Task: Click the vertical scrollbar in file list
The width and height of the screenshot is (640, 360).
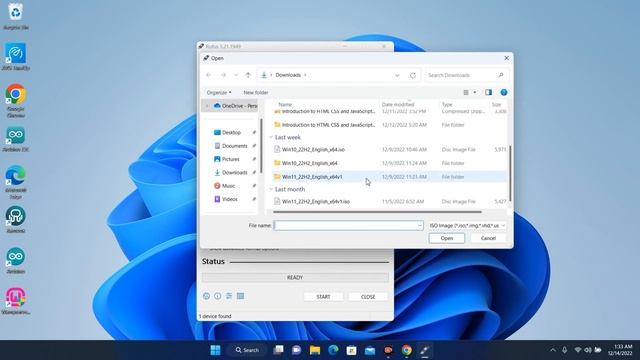Action: coord(510,173)
